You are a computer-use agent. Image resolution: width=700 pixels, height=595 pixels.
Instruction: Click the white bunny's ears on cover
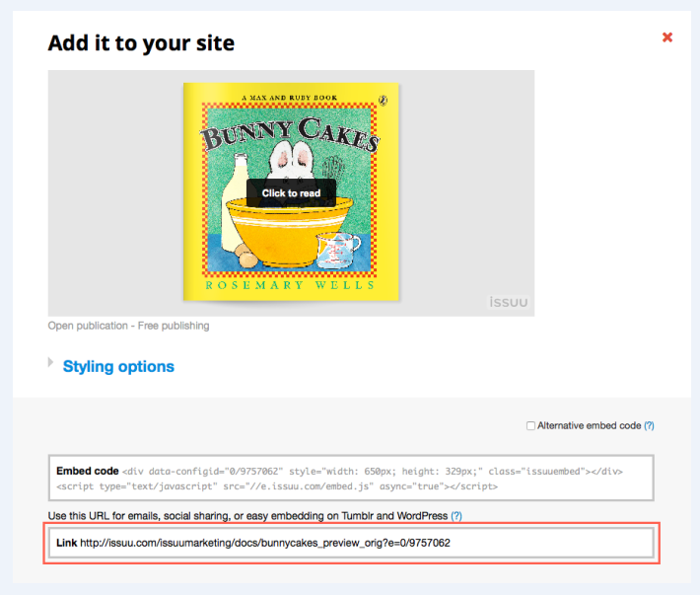click(x=291, y=157)
